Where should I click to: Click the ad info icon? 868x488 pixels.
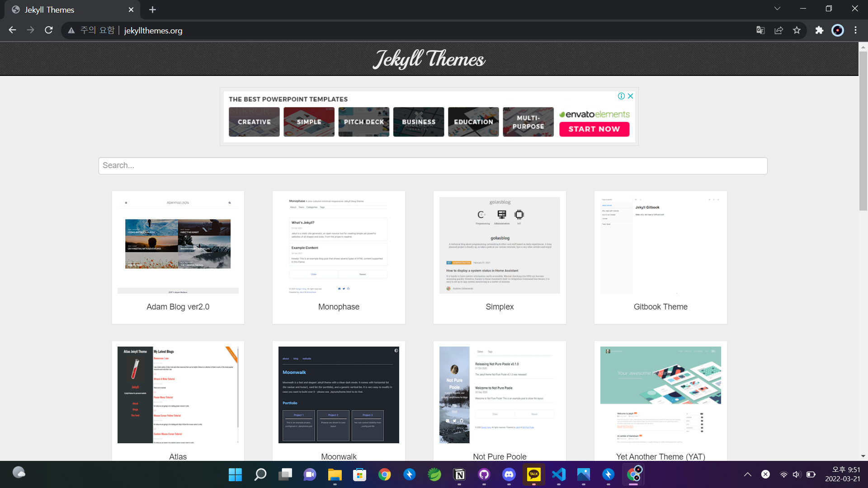[x=621, y=96]
